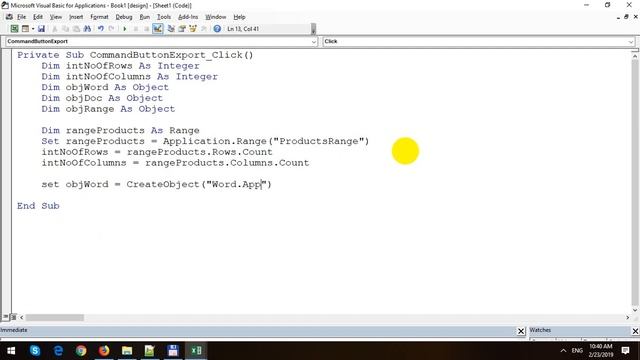
Task: Click the Reset (stop) toolbar icon
Action: tap(146, 29)
